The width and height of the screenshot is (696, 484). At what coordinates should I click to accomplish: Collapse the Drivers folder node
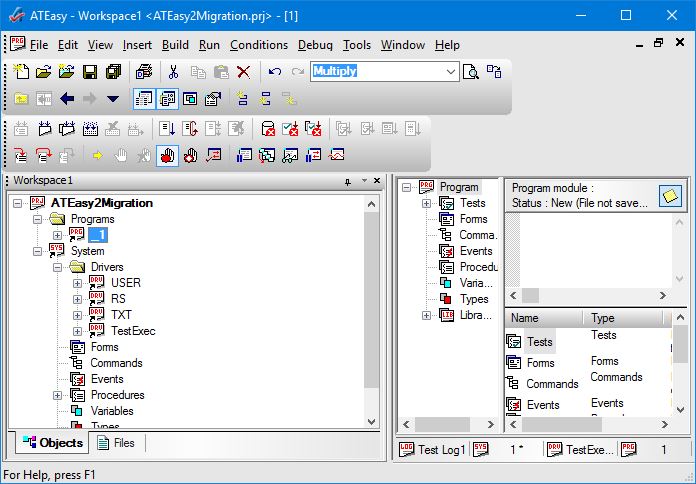click(57, 267)
